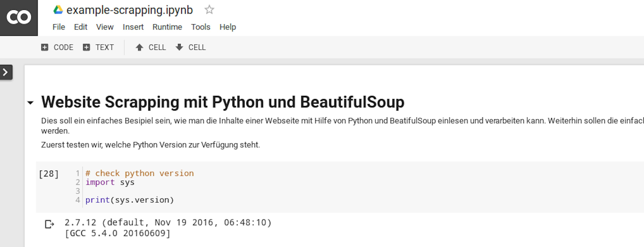Click the text 'Zuerst testen wir, welche Python Version'
The image size is (644, 247).
[x=150, y=145]
